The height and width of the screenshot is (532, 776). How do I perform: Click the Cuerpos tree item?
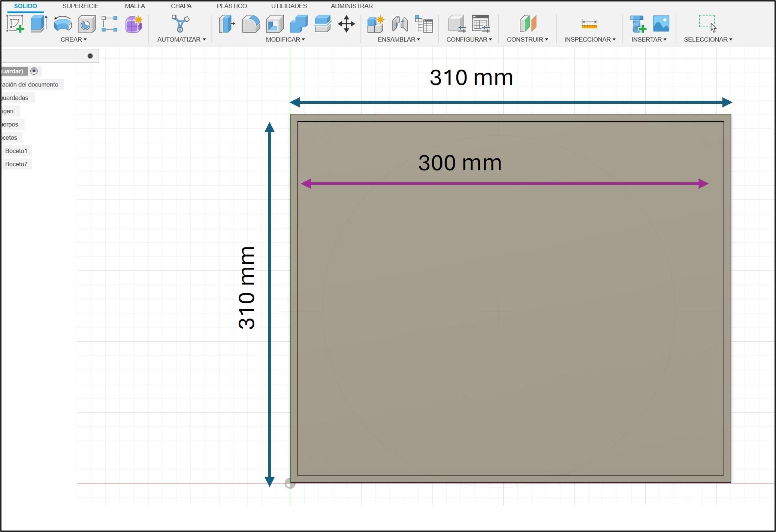[9, 124]
